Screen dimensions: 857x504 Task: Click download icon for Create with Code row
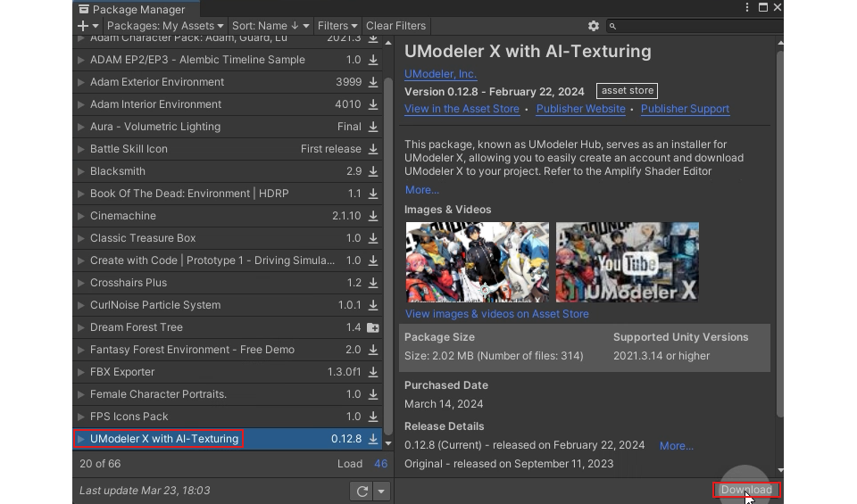[373, 261]
